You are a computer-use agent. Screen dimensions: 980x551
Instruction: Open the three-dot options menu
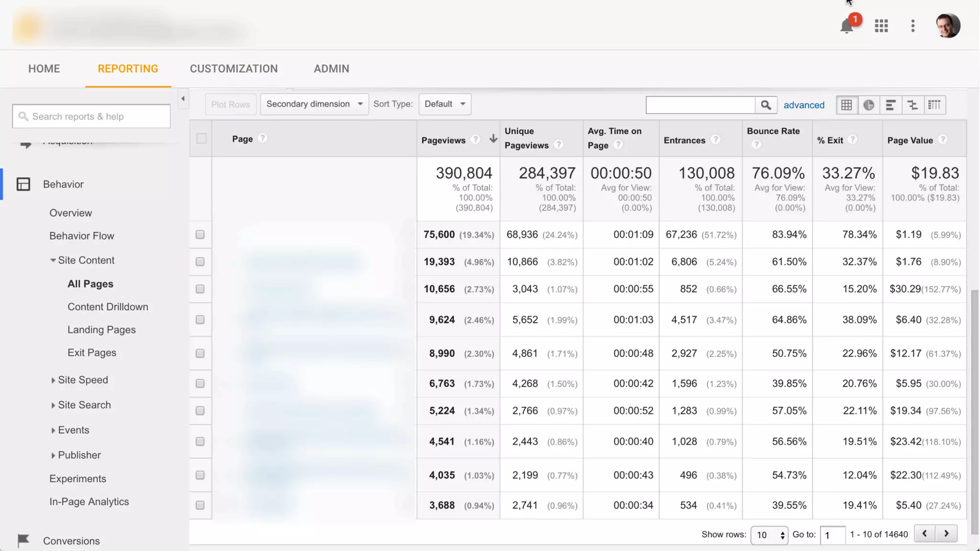913,26
